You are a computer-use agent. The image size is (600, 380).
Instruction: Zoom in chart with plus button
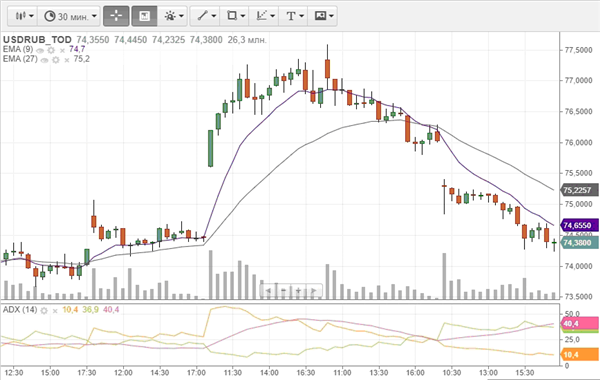[298, 291]
